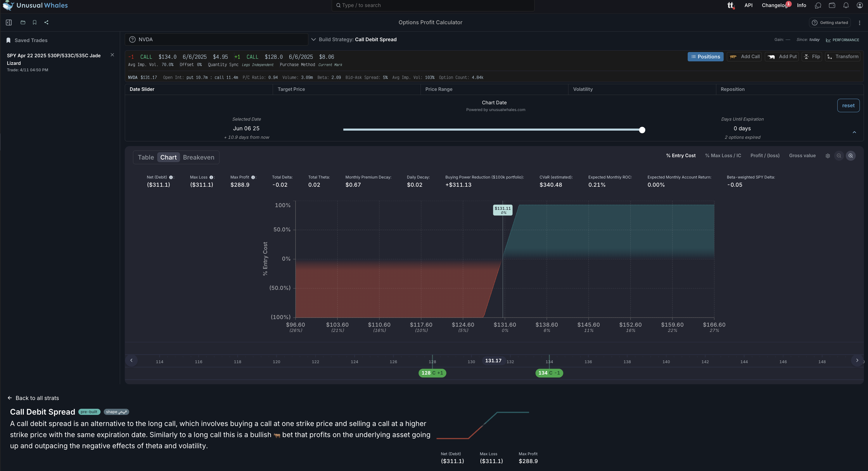Focus the Type / to search field
The width and height of the screenshot is (868, 471).
[x=433, y=5]
